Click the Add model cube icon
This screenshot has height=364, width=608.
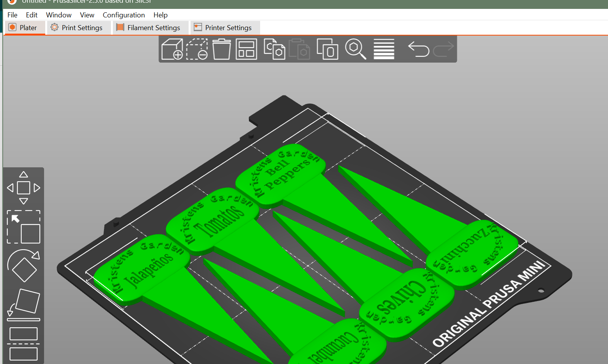pos(172,49)
